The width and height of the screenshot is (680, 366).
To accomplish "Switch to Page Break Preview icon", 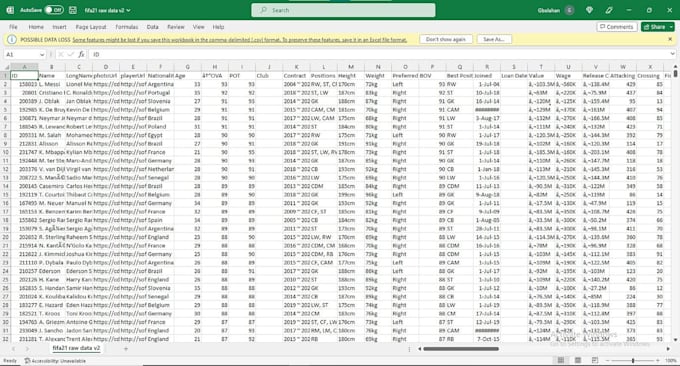I will tap(595, 360).
